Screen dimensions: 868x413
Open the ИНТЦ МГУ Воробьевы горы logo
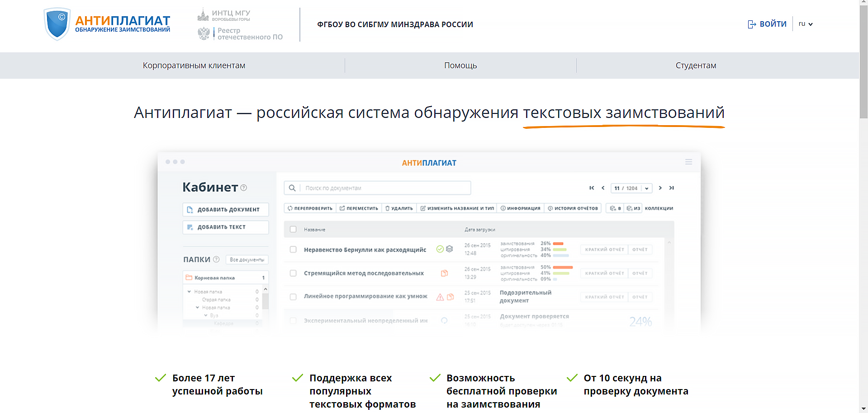(x=224, y=15)
